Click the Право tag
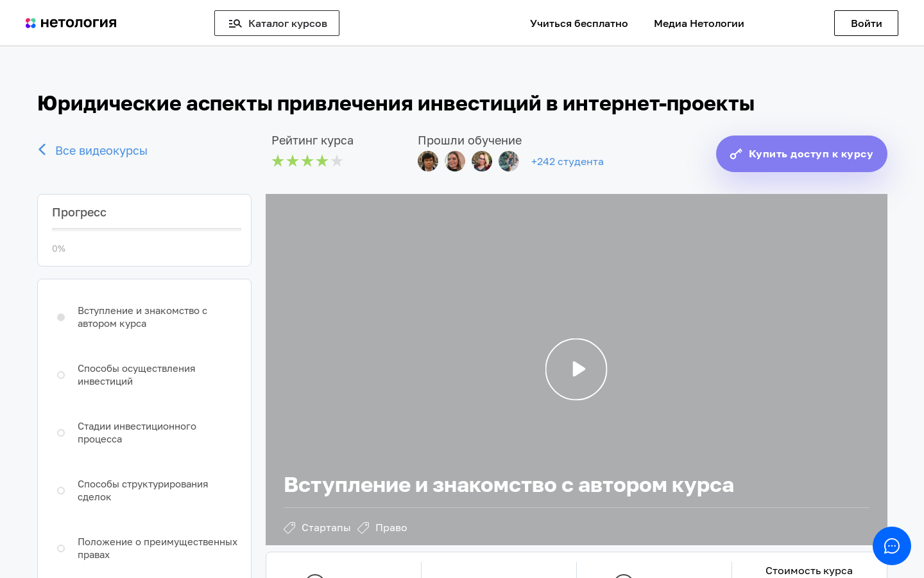This screenshot has width=924, height=578. (391, 528)
